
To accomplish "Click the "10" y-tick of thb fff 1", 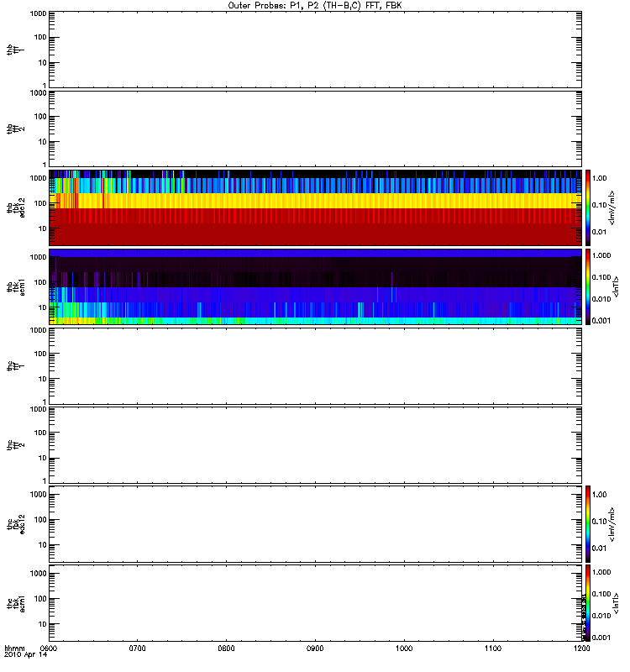I will pos(43,62).
